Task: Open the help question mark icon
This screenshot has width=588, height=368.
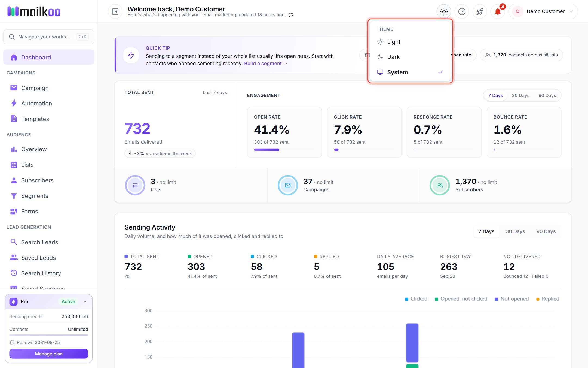Action: click(462, 11)
